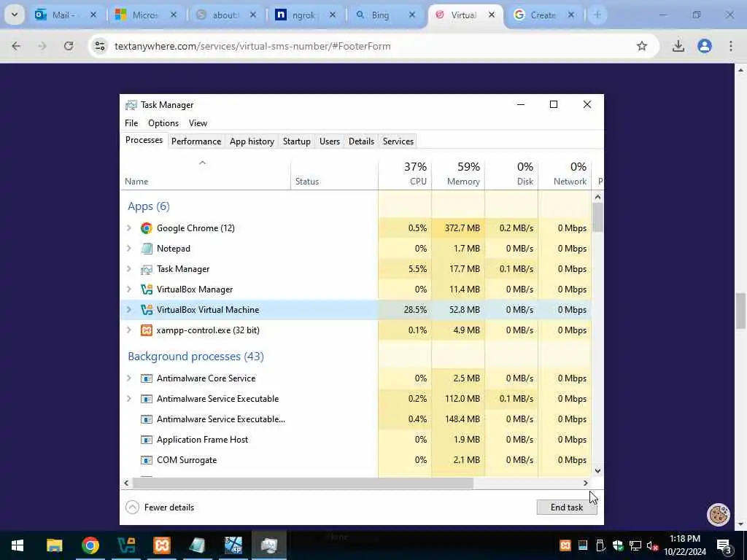Click the Windows Security tray icon
This screenshot has width=747, height=560.
[x=618, y=545]
